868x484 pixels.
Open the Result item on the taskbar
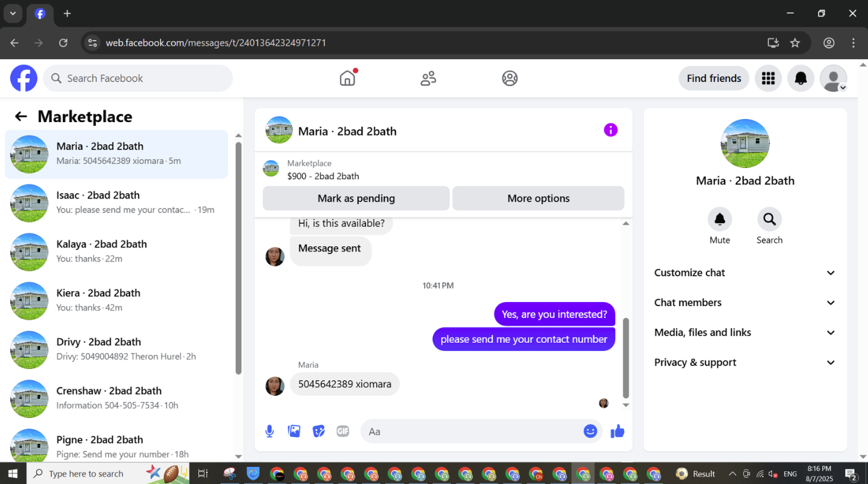pos(696,474)
